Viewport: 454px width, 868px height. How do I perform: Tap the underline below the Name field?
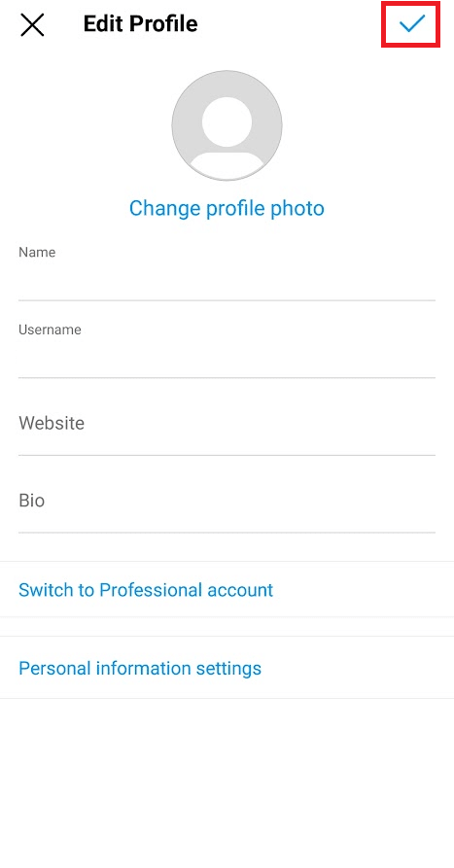227,300
